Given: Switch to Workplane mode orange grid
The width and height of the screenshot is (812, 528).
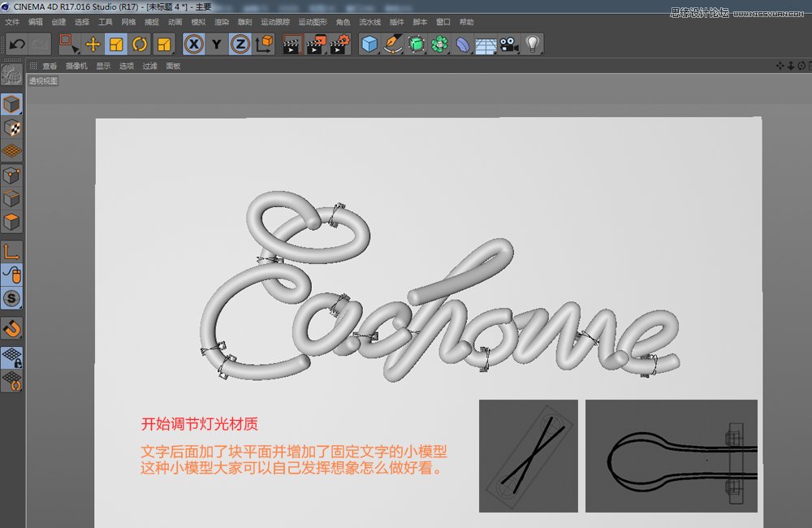Looking at the screenshot, I should 11,151.
